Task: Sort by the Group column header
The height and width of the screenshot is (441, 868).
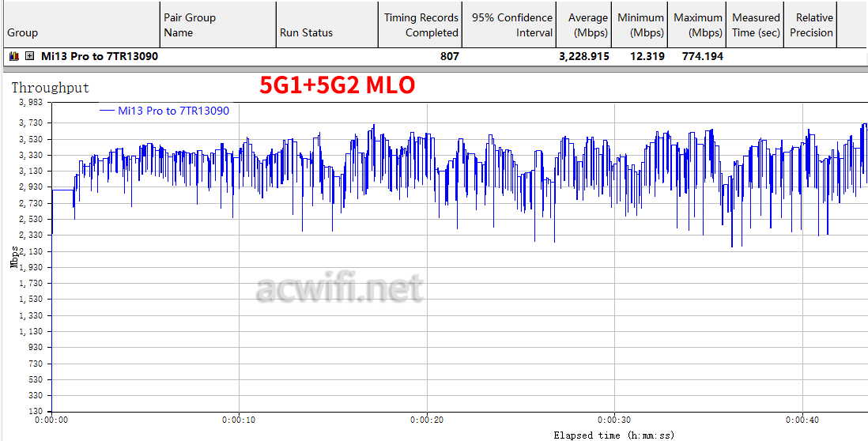Action: point(81,25)
